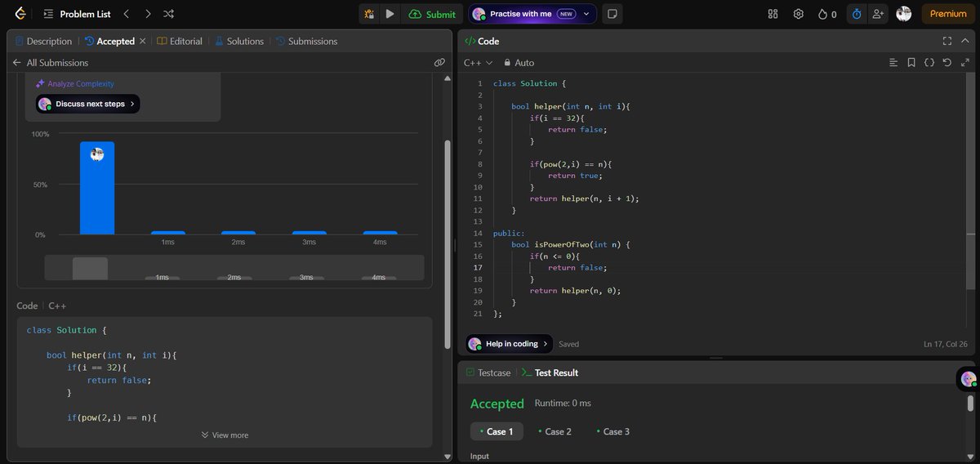Select Case 2 test result
Screen dimensions: 980x464
pos(555,431)
